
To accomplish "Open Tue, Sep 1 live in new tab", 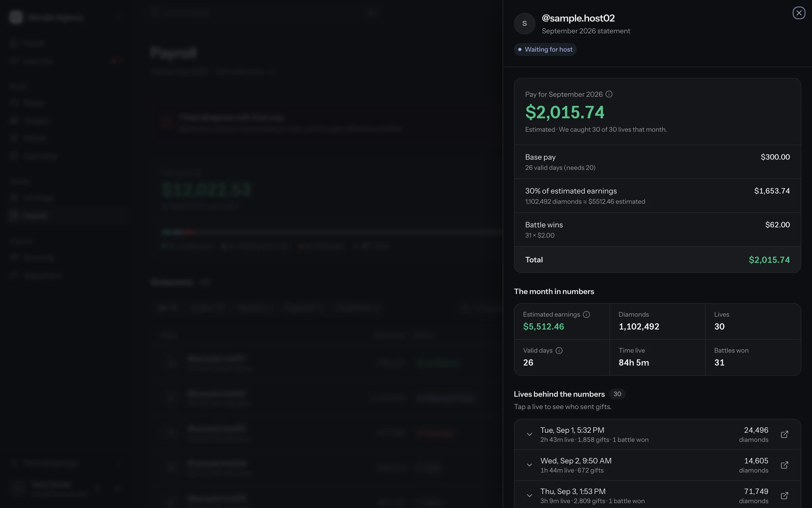I will 784,434.
